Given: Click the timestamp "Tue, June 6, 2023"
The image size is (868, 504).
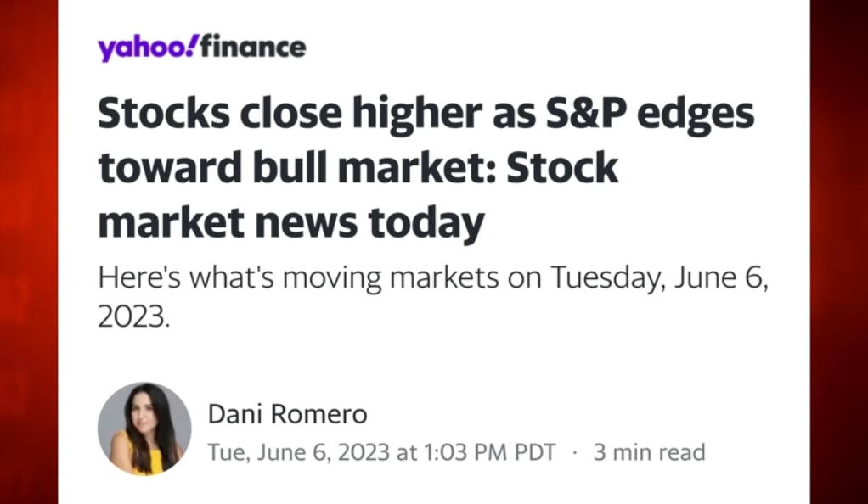Looking at the screenshot, I should pos(299,452).
